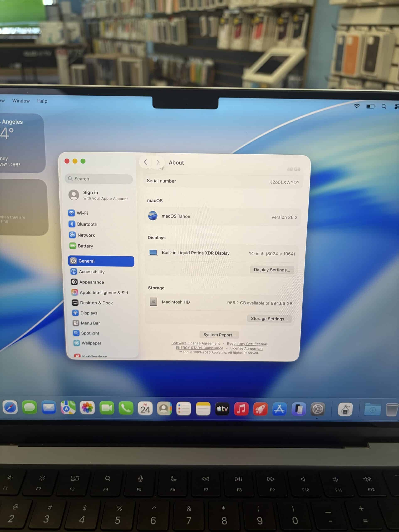
Task: Open Battery settings in the sidebar
Action: (85, 246)
